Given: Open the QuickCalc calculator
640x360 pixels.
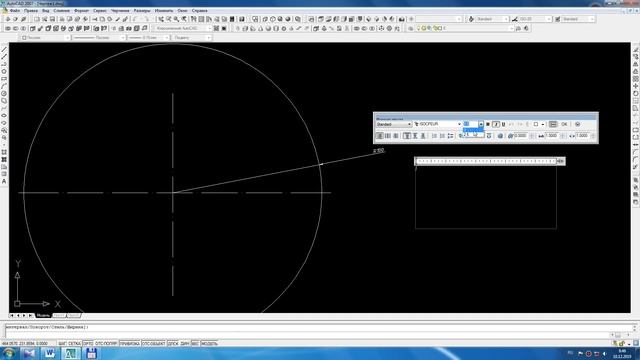Looking at the screenshot, I should (232, 19).
